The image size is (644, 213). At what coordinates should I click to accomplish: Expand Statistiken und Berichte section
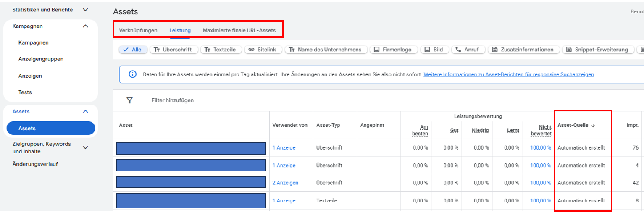tap(86, 10)
